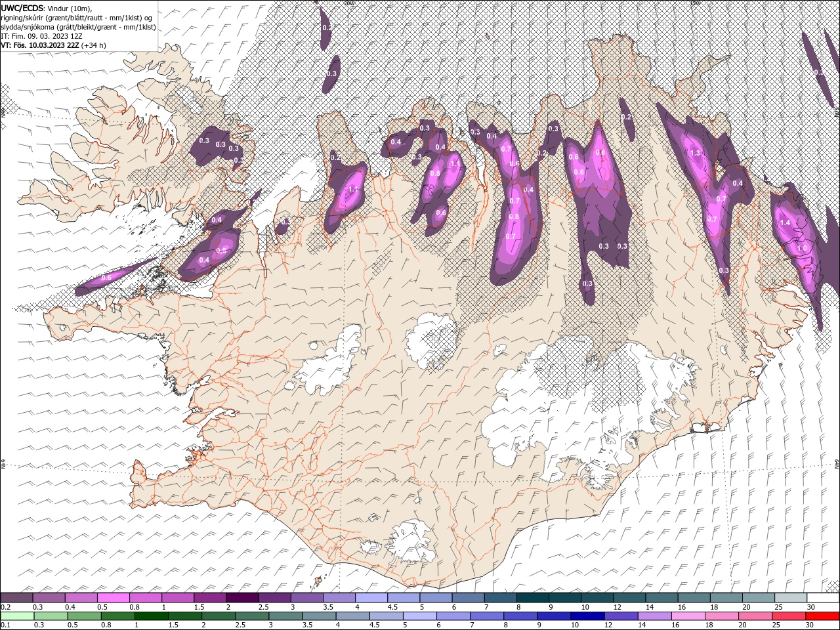Viewport: 840px width, 630px height.
Task: Pick the slate-blue 7 swatch, top legend row
Action: coord(501,598)
